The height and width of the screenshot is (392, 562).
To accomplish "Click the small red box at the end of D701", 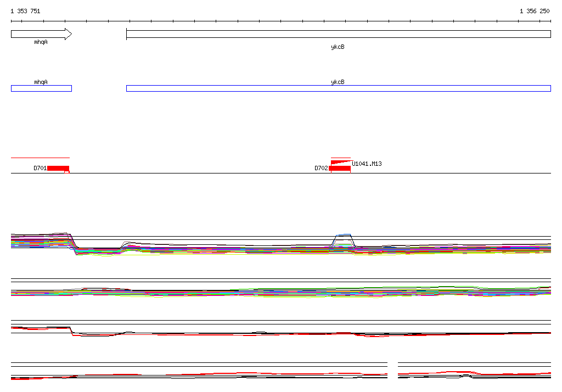I will pyautogui.click(x=66, y=172).
